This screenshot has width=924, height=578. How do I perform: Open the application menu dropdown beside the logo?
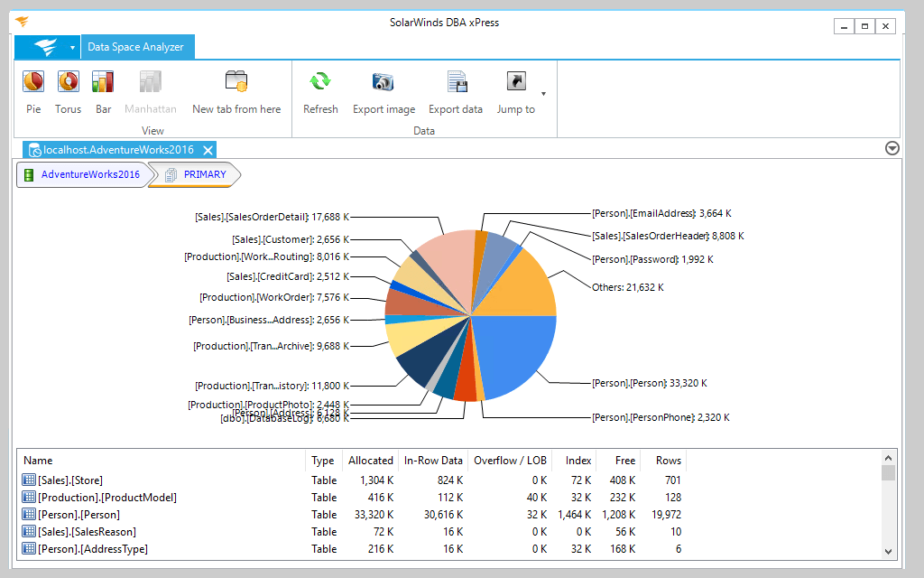point(72,46)
